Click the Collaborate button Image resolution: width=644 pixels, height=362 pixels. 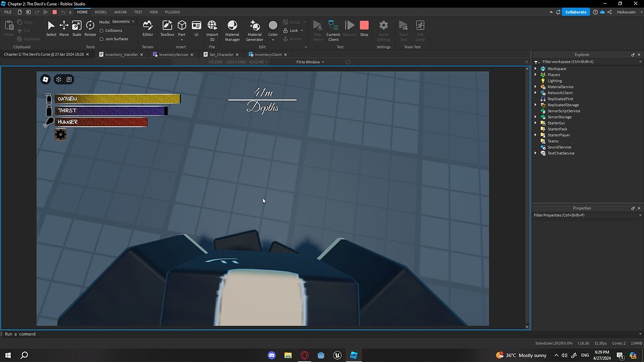[575, 12]
